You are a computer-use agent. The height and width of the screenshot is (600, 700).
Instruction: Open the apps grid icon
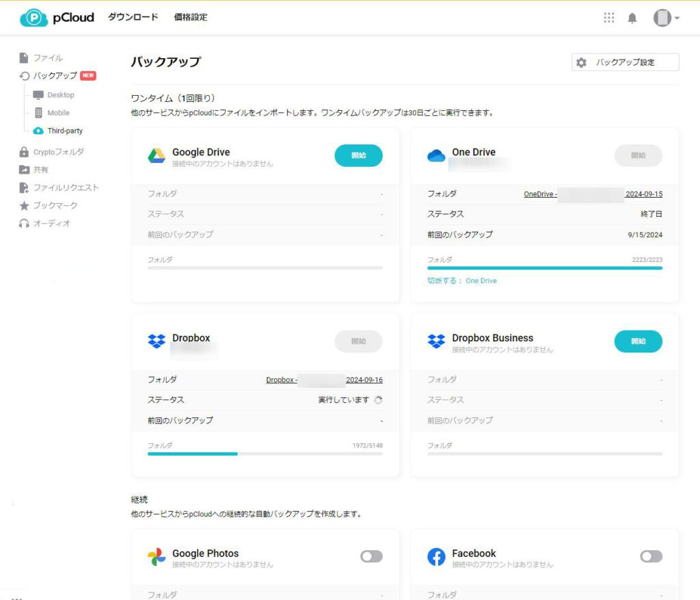[x=608, y=18]
